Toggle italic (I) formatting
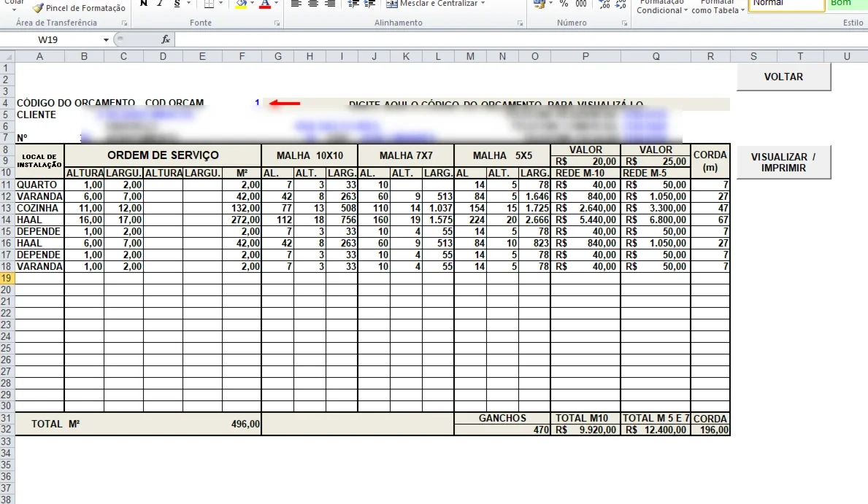Viewport: 868px width, 504px height. point(159,4)
